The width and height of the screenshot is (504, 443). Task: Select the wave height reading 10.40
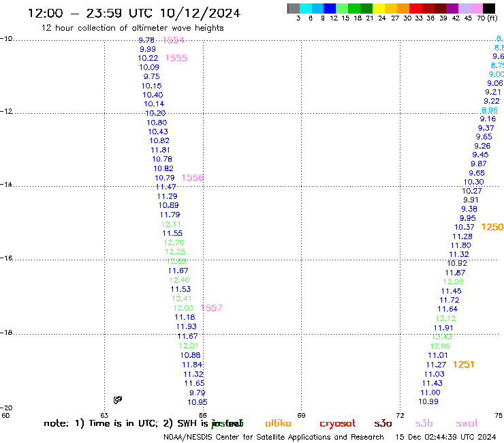pos(153,95)
